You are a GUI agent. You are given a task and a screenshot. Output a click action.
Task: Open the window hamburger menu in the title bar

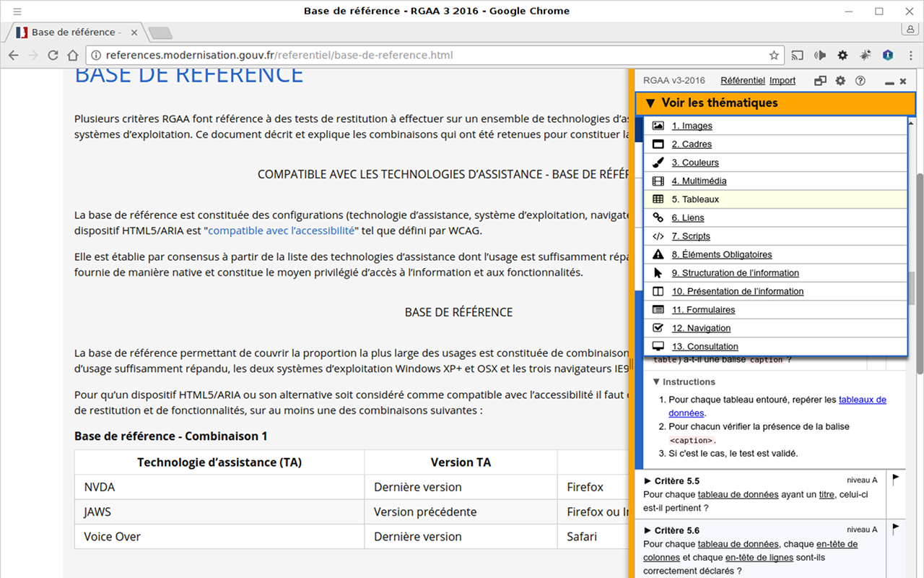pos(17,11)
